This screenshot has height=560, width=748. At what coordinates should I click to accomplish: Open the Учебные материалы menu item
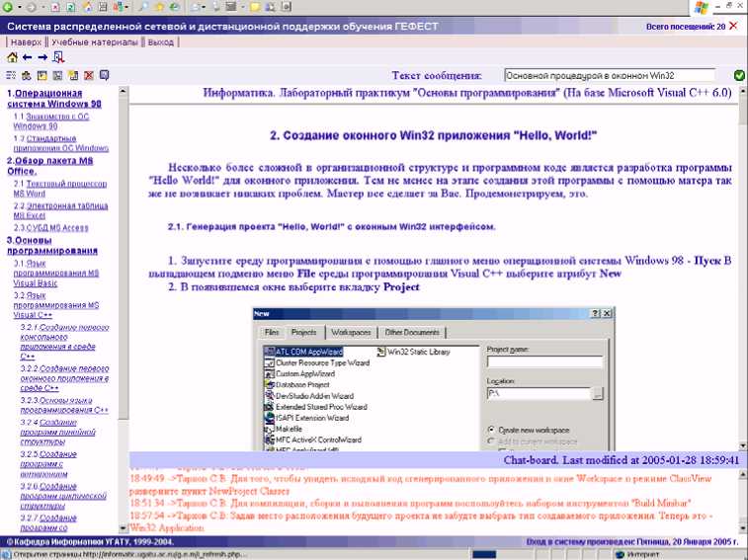[x=95, y=42]
